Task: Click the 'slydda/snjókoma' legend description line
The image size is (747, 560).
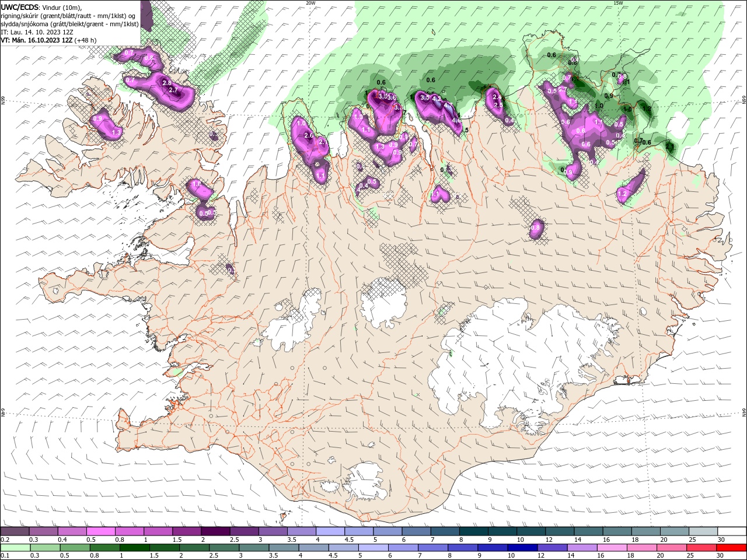Action: tap(69, 24)
